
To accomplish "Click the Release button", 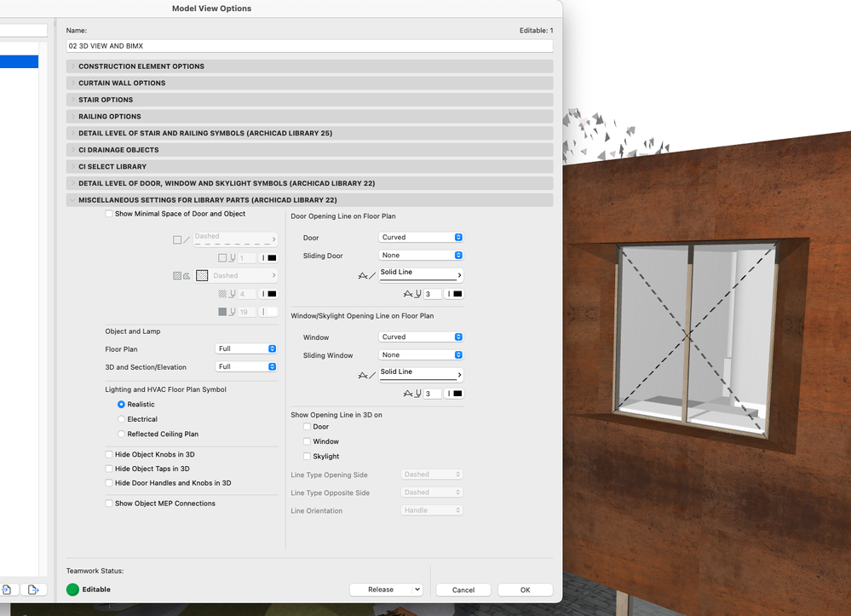I will [x=381, y=590].
